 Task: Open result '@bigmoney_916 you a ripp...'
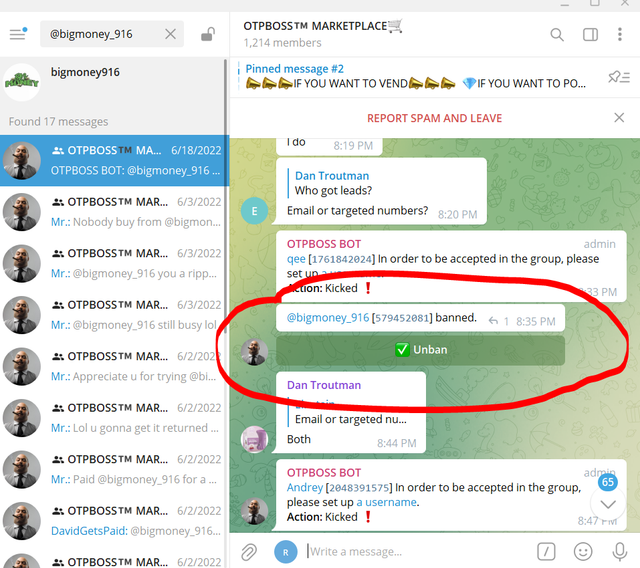112,263
